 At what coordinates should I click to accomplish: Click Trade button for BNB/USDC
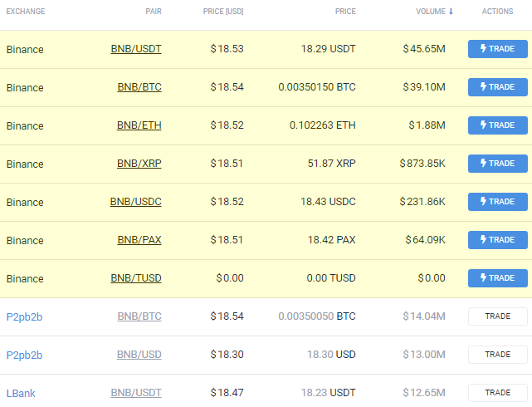point(498,202)
